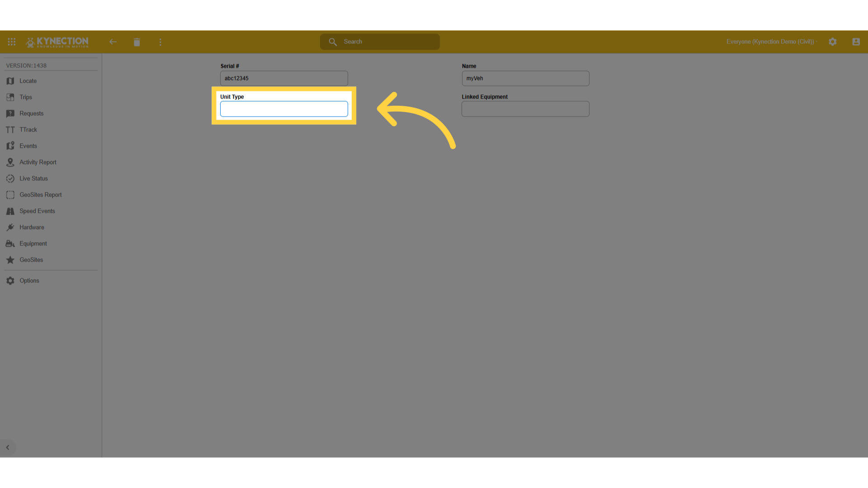Open the Everyone (Kynection Demo) group dropdown
Viewport: 868px width, 488px height.
point(772,42)
